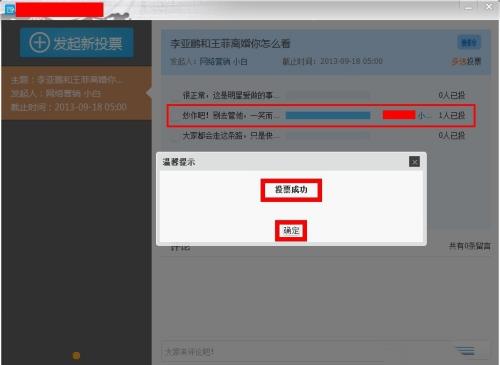Click the orange dot at the sidebar bottom
Viewport: 500px width, 365px height.
pos(76,356)
